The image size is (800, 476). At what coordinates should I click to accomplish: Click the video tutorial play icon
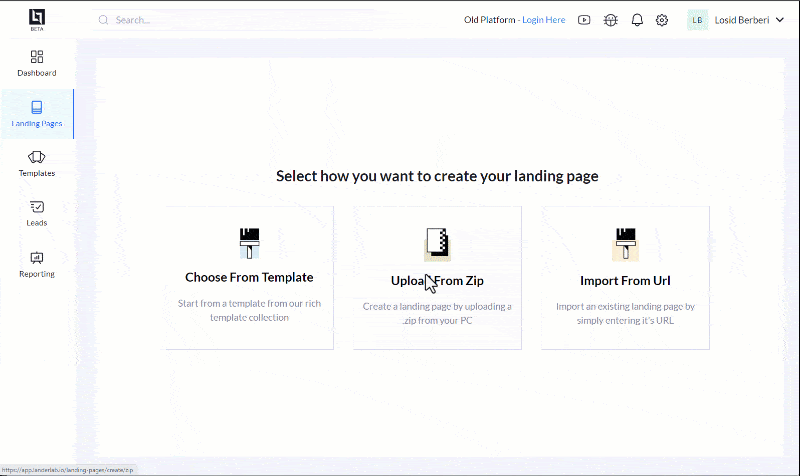584,20
